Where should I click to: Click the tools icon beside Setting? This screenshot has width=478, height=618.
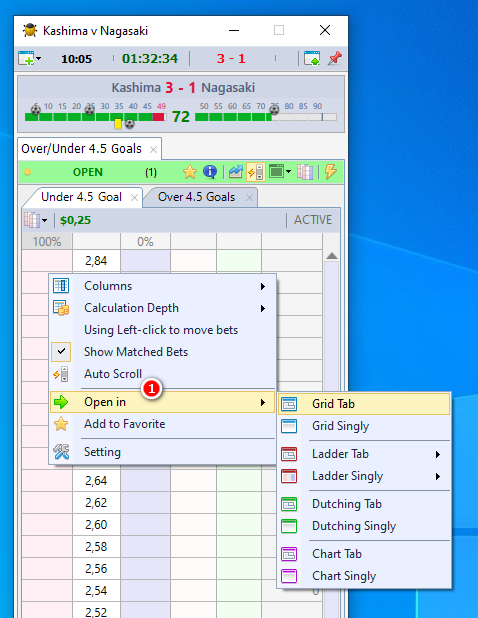(61, 452)
